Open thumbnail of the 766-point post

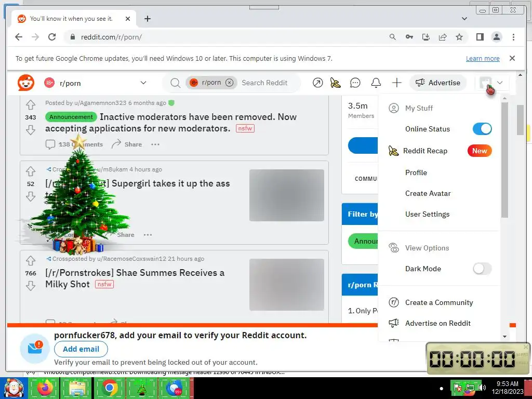coord(287,285)
